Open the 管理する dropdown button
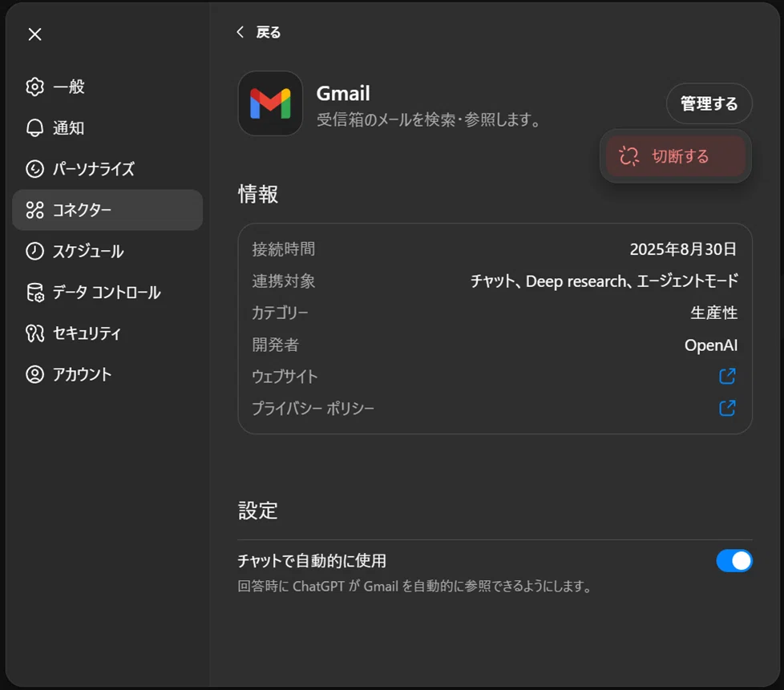The width and height of the screenshot is (784, 690). point(709,103)
